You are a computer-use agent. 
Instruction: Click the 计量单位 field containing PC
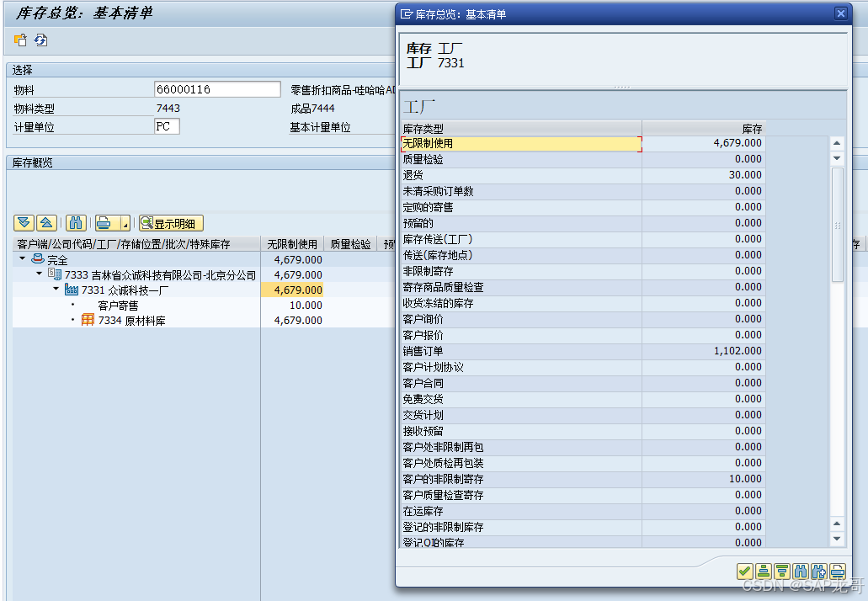tap(167, 126)
